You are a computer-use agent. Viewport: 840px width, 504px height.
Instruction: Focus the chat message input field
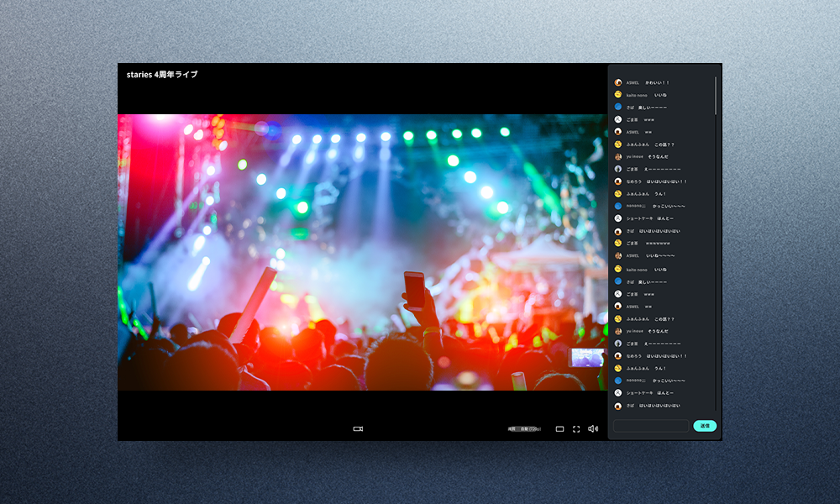tap(651, 426)
